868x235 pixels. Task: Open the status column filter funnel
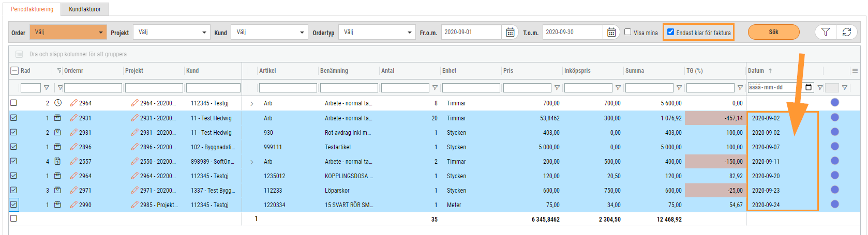[x=845, y=88]
